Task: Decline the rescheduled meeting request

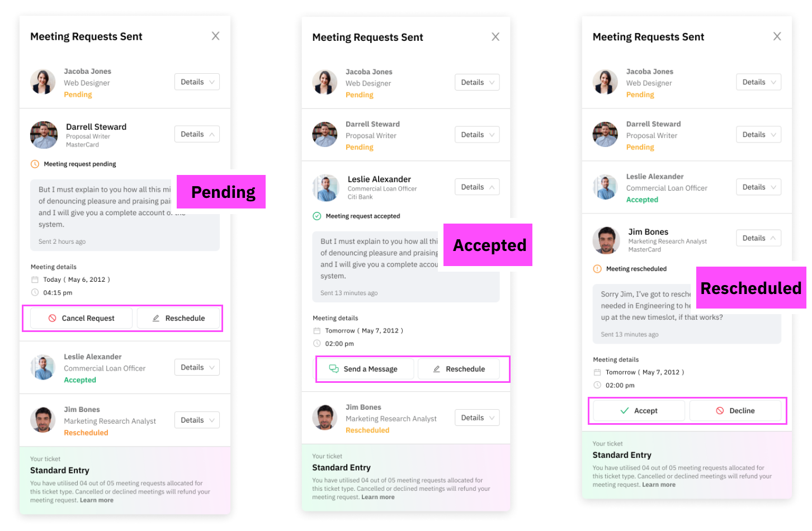Action: point(735,410)
